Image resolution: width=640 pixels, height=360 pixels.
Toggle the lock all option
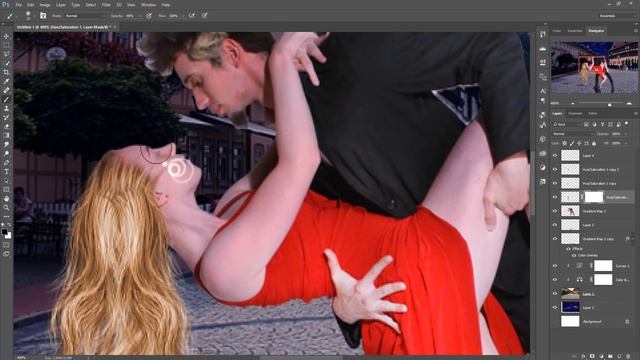click(x=594, y=143)
